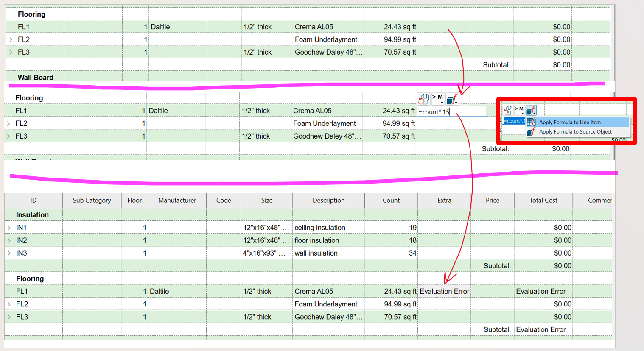This screenshot has width=644, height=351.
Task: Click the Evaluation Error cell in the Extra column
Action: 444,291
